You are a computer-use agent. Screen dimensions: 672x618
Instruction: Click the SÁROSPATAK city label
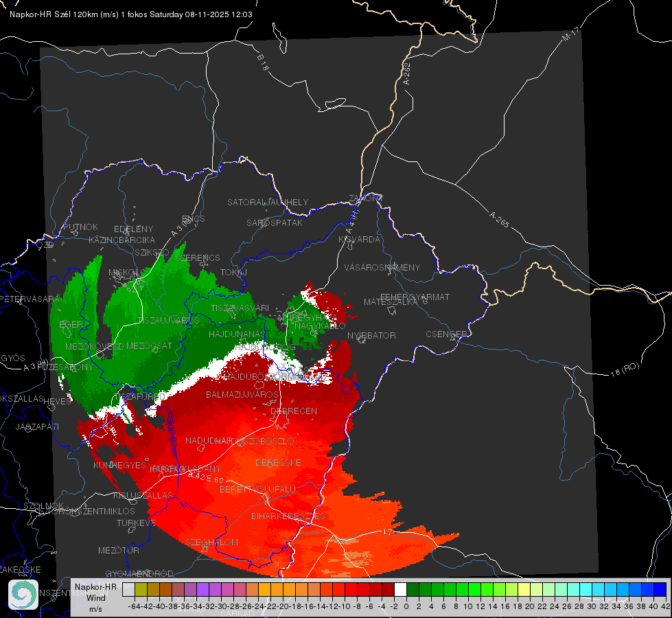[275, 223]
